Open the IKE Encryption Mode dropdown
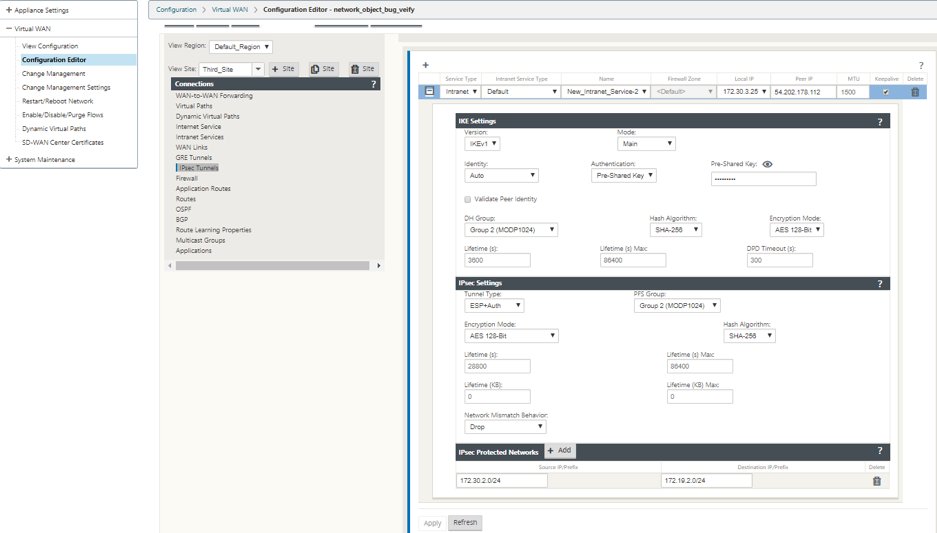The image size is (937, 533). click(797, 230)
